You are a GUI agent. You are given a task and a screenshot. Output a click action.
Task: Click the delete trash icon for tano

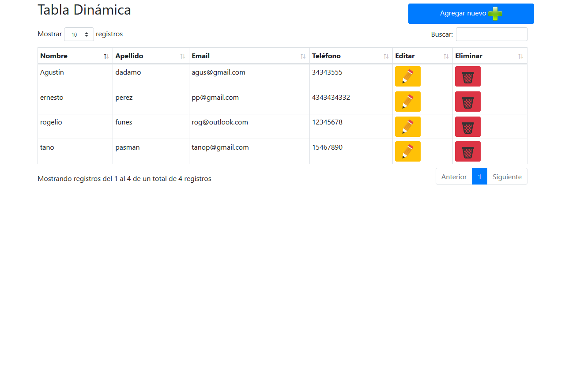(x=467, y=151)
